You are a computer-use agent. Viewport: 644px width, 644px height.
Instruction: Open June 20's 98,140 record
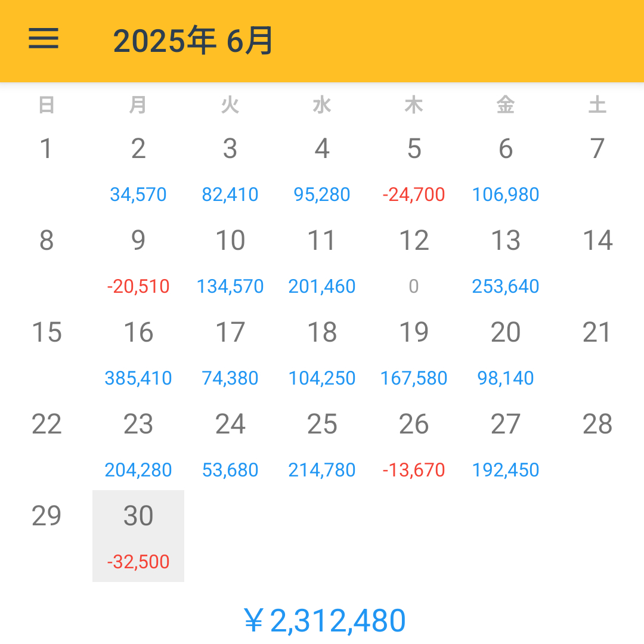(x=506, y=378)
